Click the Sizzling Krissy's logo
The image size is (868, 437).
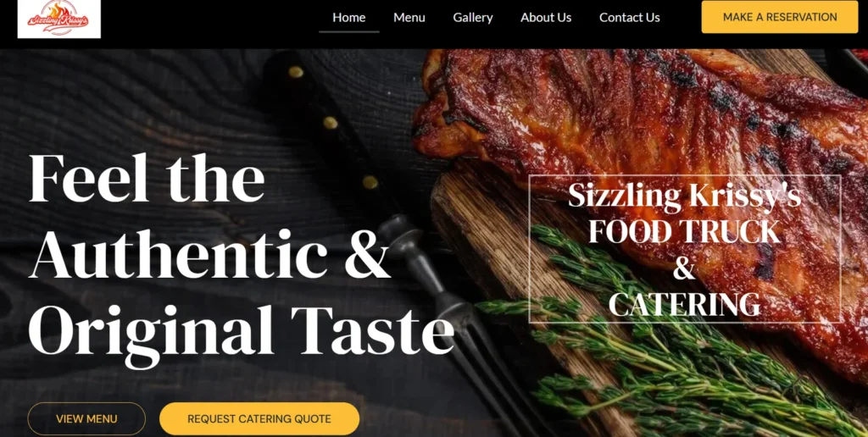(x=58, y=19)
